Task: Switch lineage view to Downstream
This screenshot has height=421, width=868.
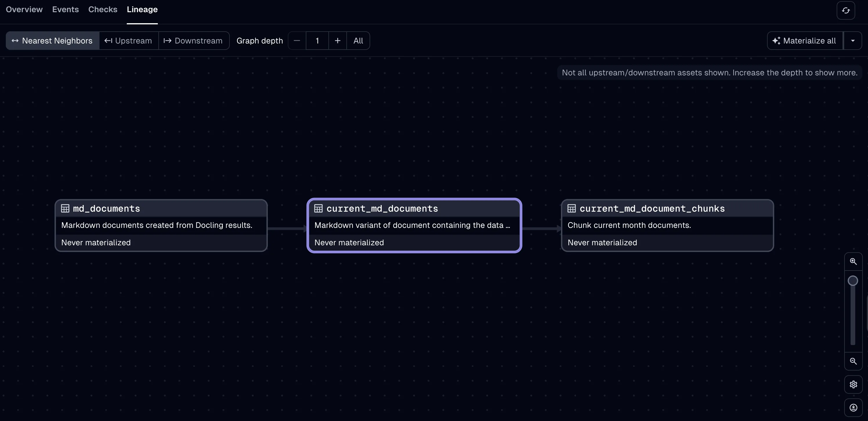Action: tap(194, 41)
